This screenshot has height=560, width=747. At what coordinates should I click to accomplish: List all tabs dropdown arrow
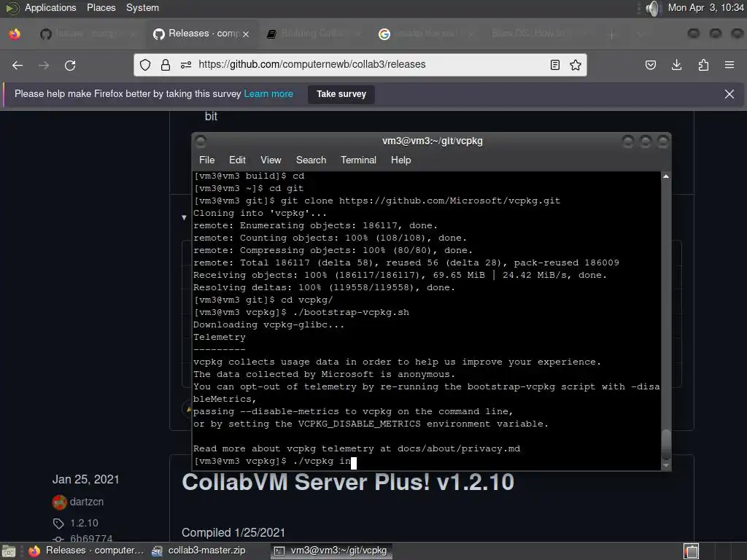click(x=640, y=34)
